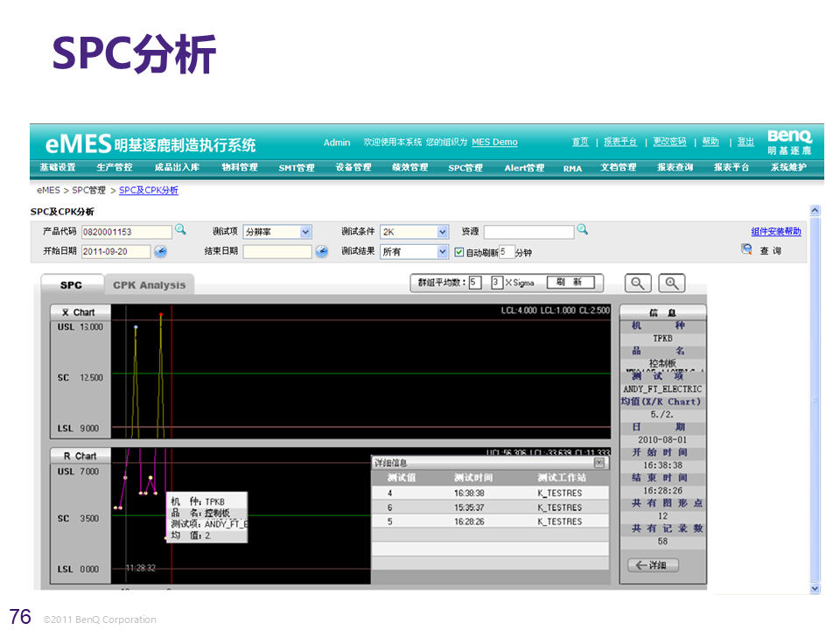Click the 刷新 button
Screen dimensions: 840x630
570,283
